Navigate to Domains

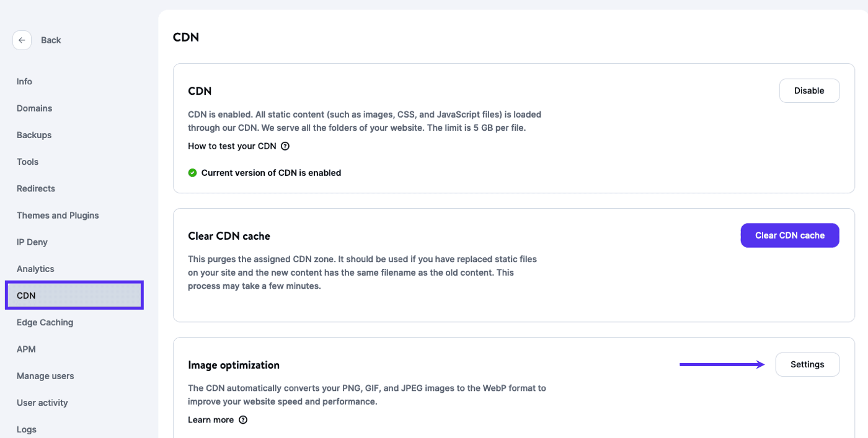(x=34, y=108)
